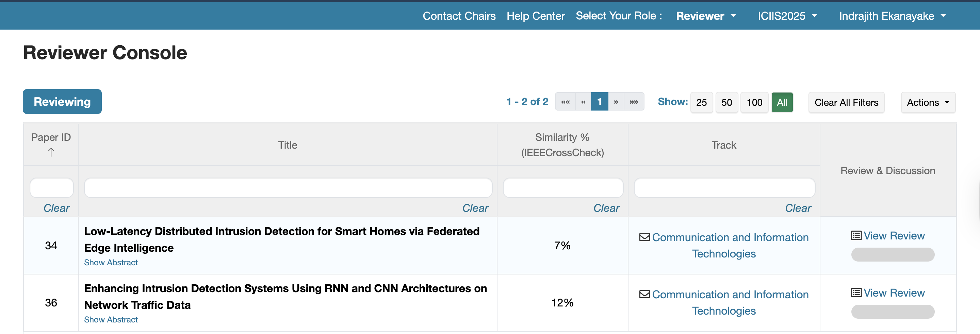The image size is (980, 334).
Task: Show Abstract for the Low-Latency paper
Action: coord(111,263)
